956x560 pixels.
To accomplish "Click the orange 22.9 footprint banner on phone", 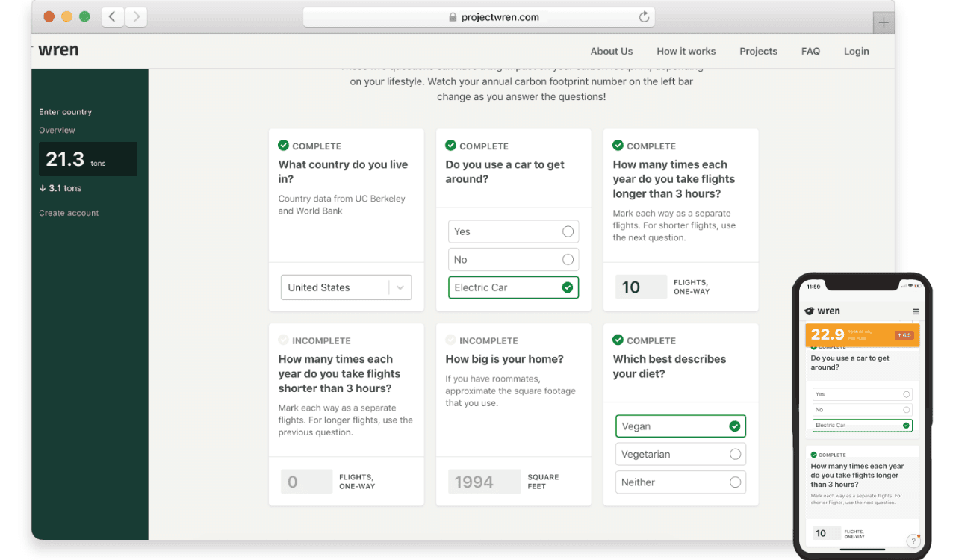I will pyautogui.click(x=863, y=335).
